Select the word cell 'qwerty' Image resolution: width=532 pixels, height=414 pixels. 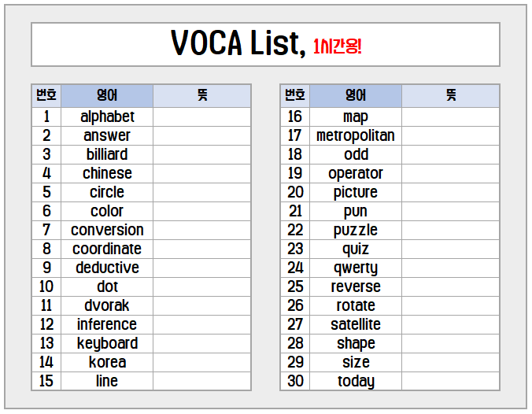pos(356,268)
